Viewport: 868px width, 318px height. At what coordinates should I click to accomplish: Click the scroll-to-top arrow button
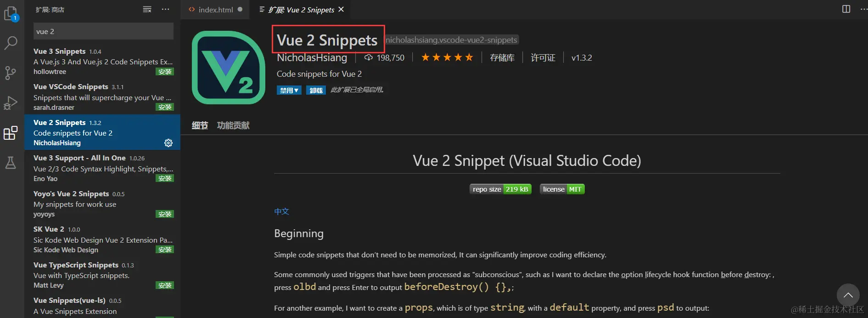point(848,295)
